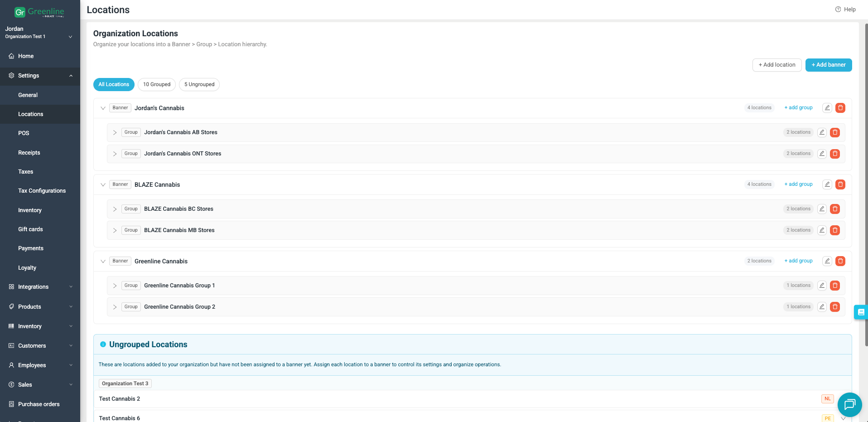
Task: Filter to 10 Grouped locations
Action: click(157, 84)
